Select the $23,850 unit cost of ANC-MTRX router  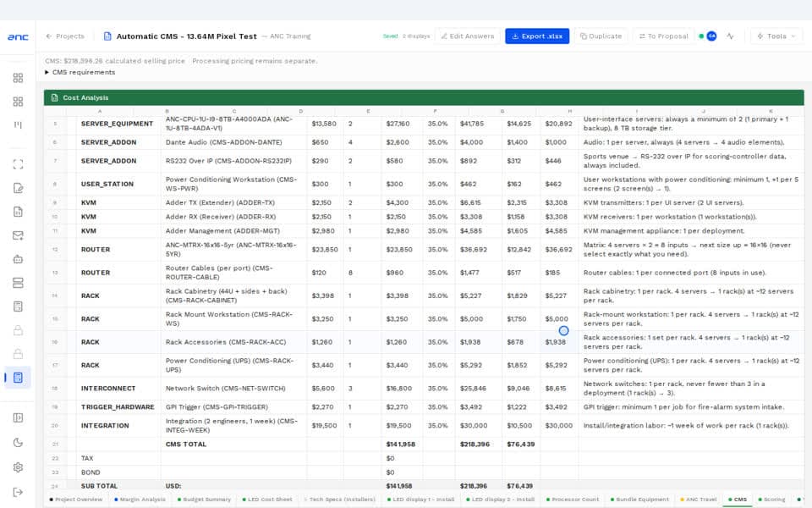pyautogui.click(x=325, y=249)
